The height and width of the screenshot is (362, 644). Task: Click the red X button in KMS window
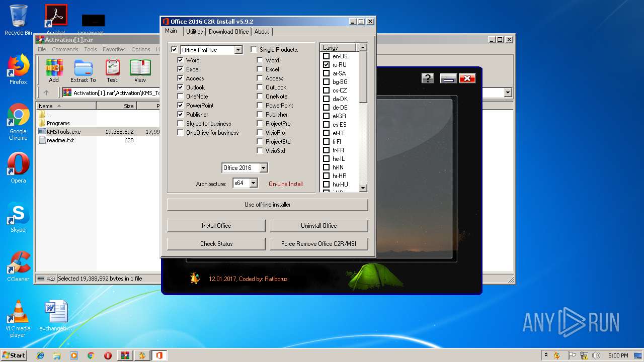[467, 78]
